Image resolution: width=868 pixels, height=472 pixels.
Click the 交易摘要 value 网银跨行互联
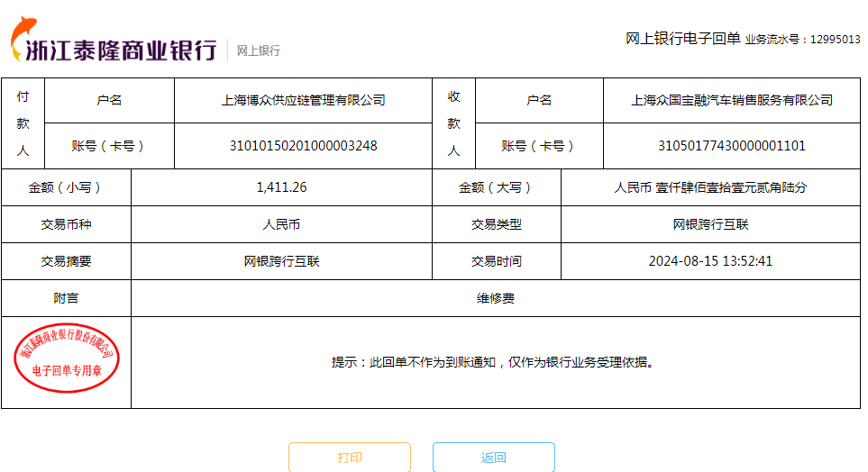[281, 261]
